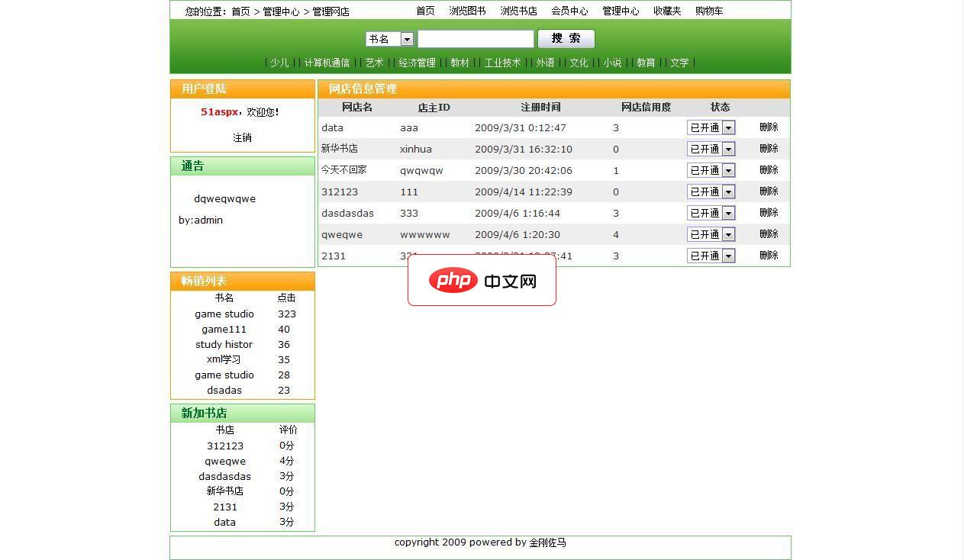Click the 搜索 search button

point(566,38)
